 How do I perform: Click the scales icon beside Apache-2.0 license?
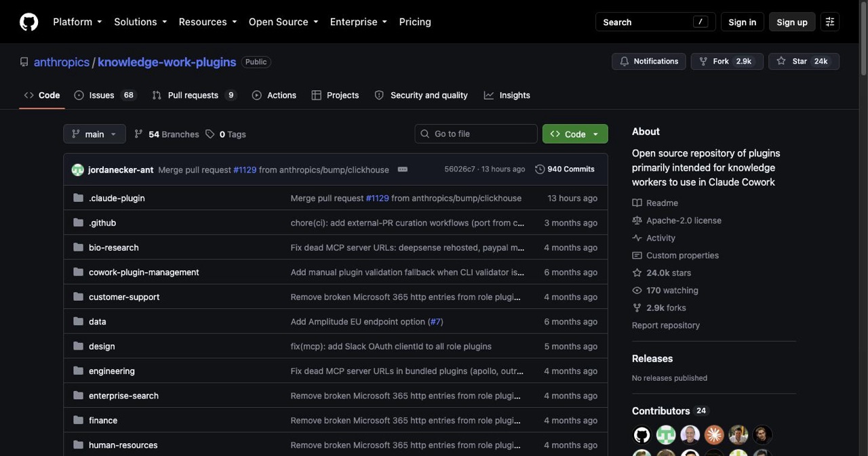point(637,220)
